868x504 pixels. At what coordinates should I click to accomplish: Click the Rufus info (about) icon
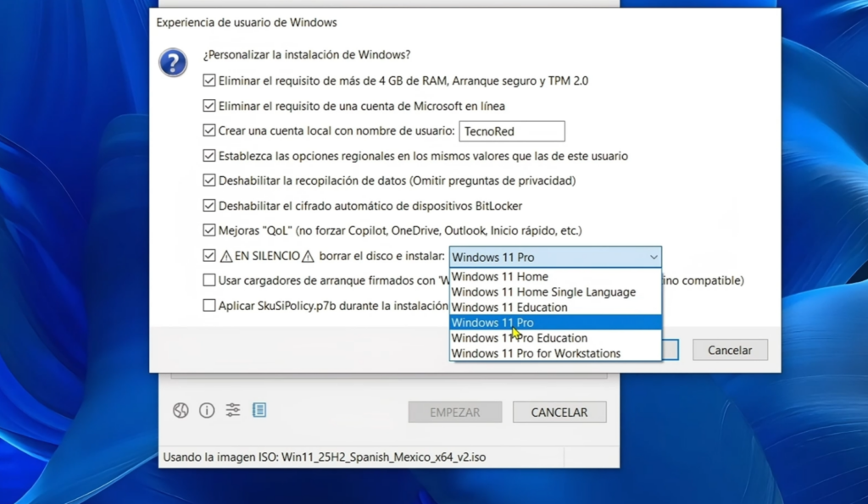(x=207, y=410)
